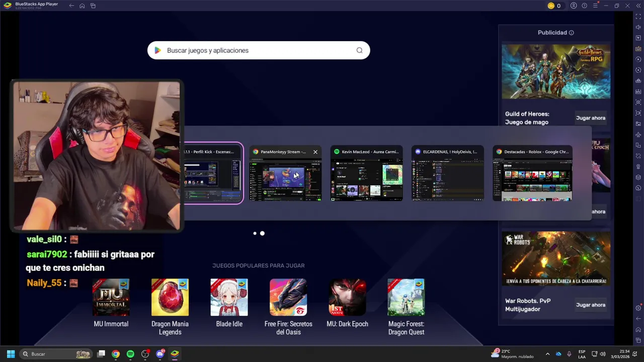Click the Android back arrow in sidebar

pos(638,319)
